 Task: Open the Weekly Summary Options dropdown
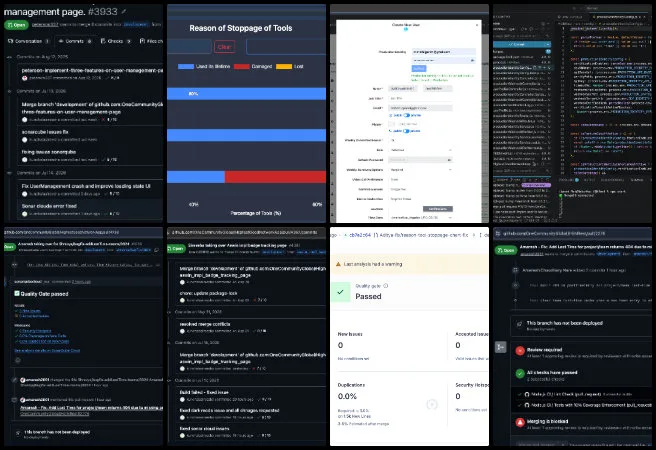[x=420, y=170]
